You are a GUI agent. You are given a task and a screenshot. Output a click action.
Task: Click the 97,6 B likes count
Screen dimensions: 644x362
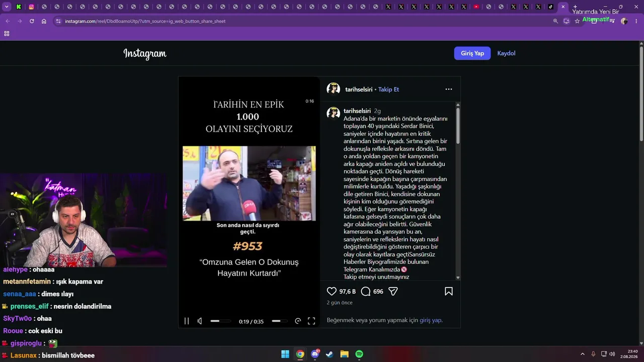[348, 292]
